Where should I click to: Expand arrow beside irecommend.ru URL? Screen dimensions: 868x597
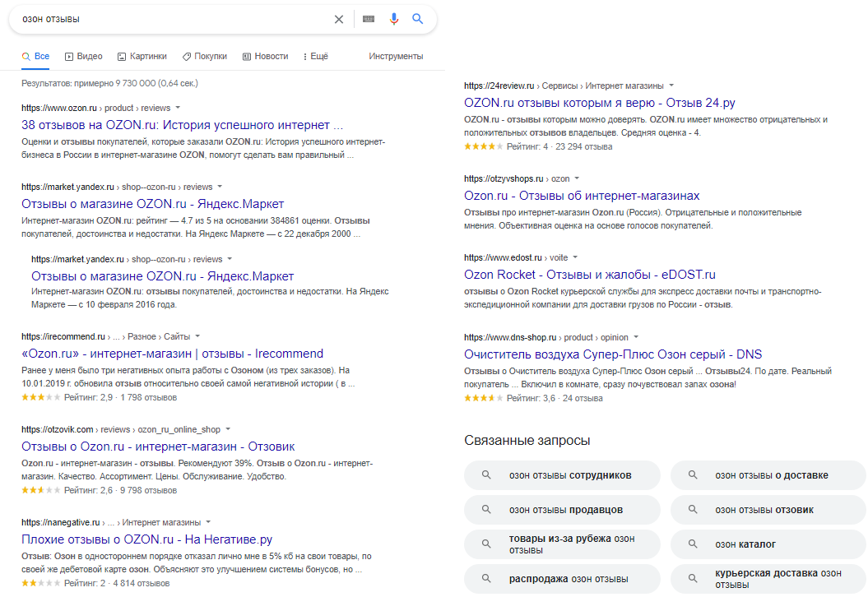197,336
